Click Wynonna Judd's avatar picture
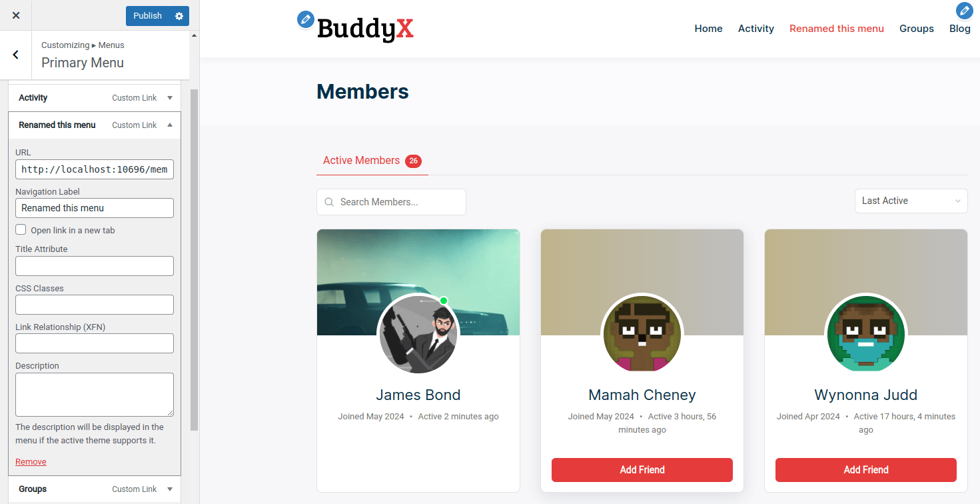This screenshot has width=980, height=504. 866,335
